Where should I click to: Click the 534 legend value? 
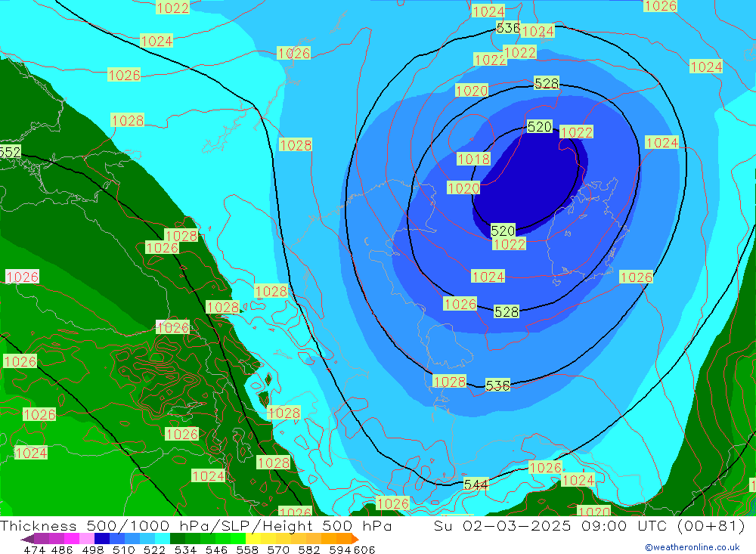[x=186, y=549]
